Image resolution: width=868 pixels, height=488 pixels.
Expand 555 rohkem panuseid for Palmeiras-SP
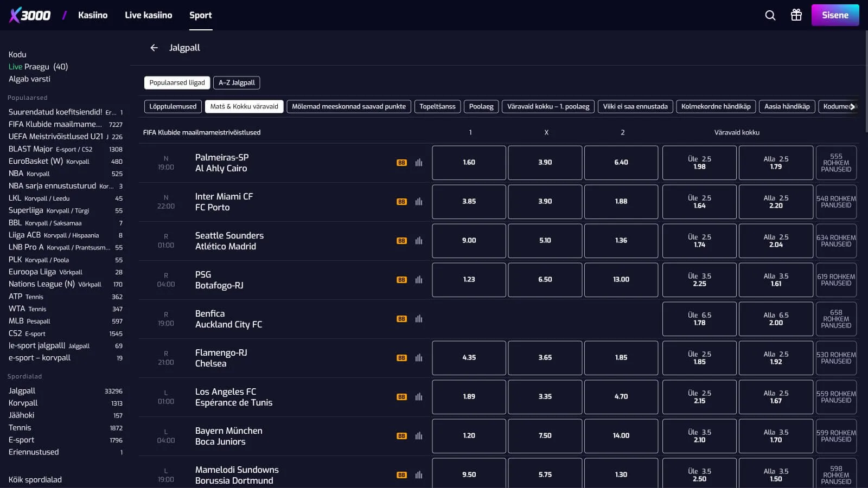tap(836, 163)
